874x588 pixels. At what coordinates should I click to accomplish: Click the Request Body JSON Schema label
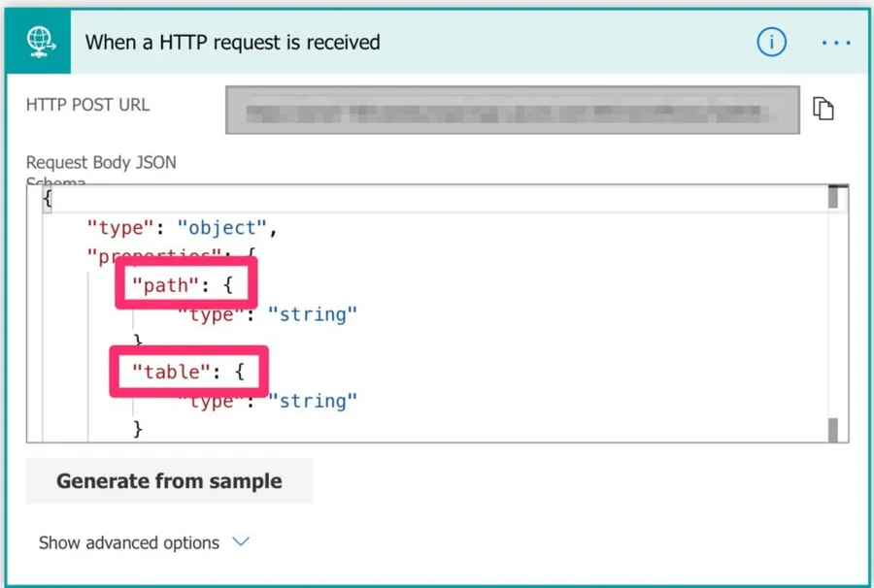pos(101,163)
